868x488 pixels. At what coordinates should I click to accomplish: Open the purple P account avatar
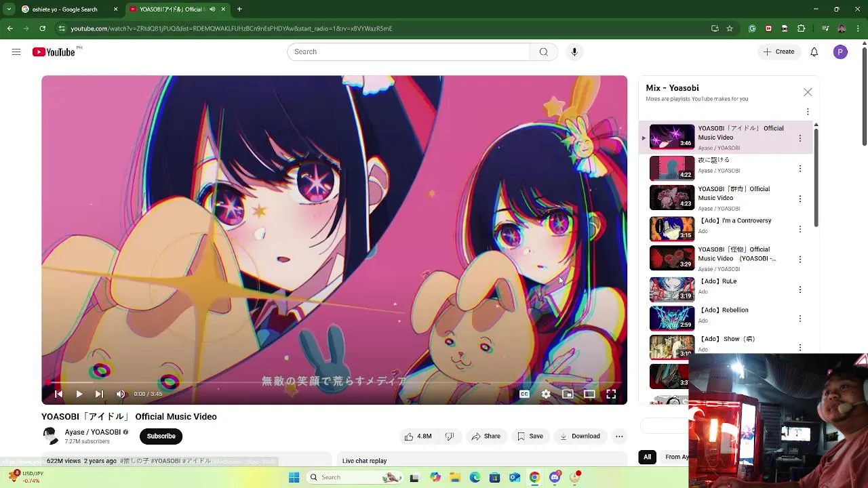pyautogui.click(x=840, y=52)
